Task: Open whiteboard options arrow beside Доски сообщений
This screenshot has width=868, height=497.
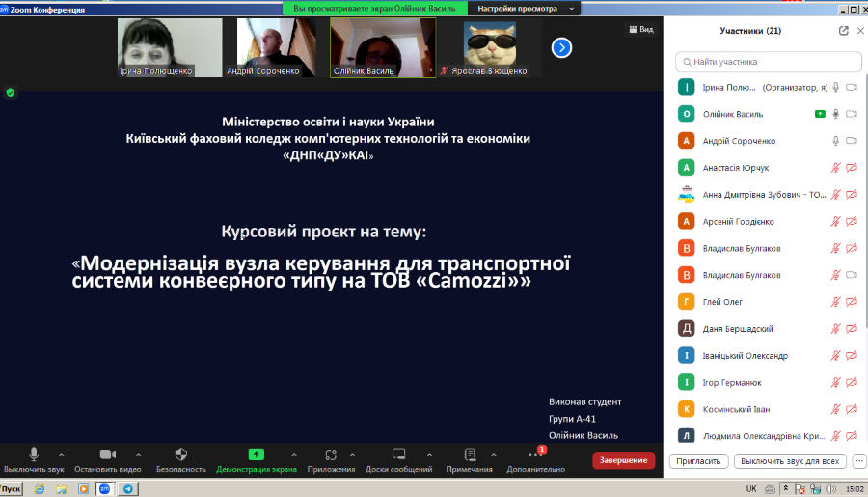Action: click(x=429, y=455)
